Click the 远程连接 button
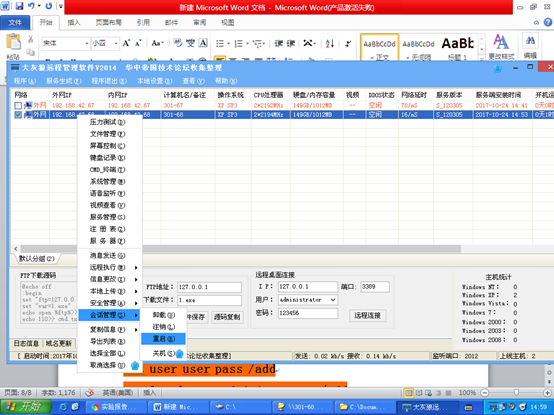554x415 pixels. (x=367, y=315)
